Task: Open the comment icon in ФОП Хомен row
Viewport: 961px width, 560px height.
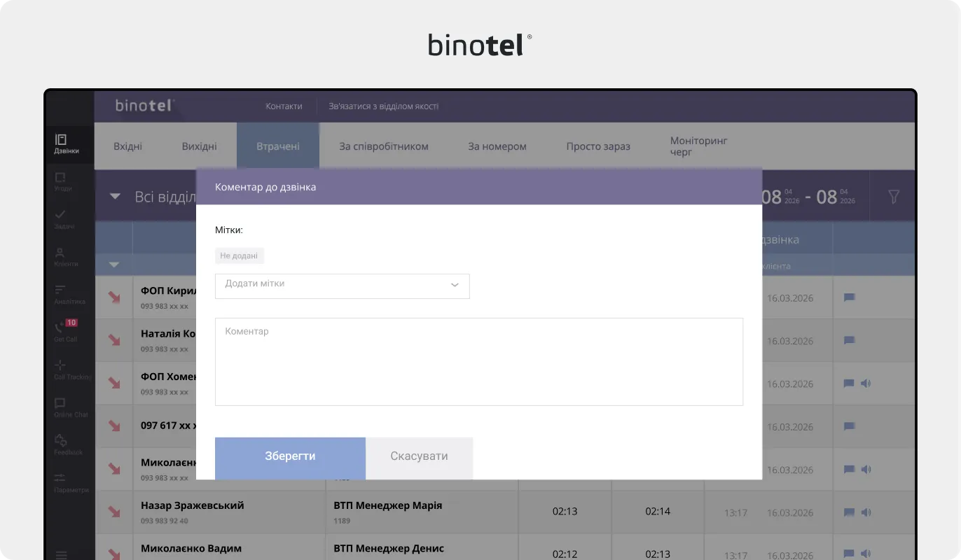Action: point(849,384)
